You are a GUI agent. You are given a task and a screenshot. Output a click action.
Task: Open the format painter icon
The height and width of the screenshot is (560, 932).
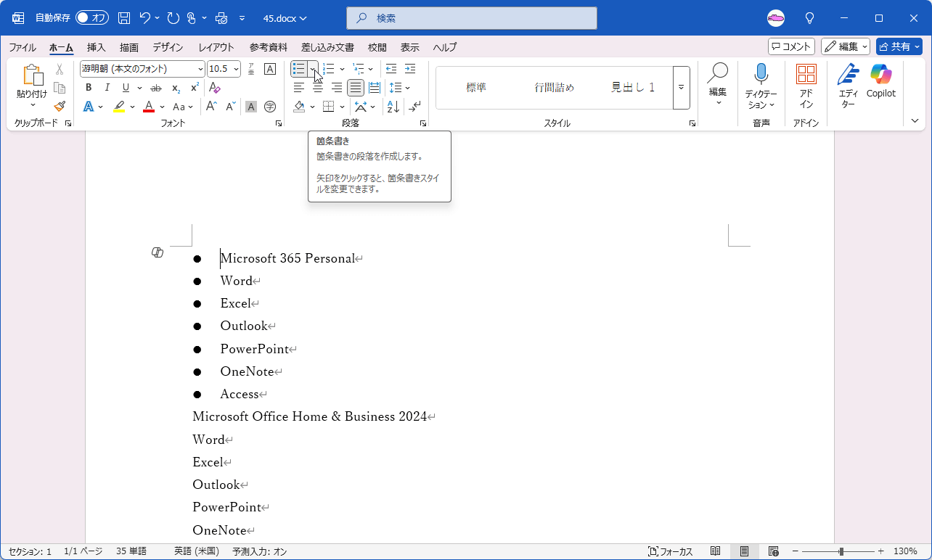60,107
